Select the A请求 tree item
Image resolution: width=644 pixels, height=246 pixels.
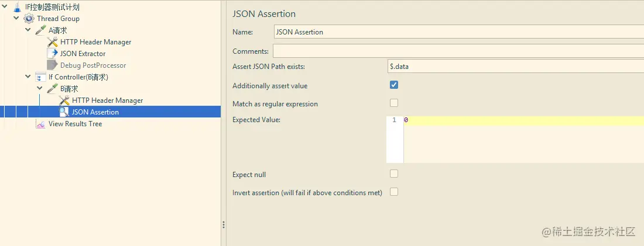coord(57,30)
